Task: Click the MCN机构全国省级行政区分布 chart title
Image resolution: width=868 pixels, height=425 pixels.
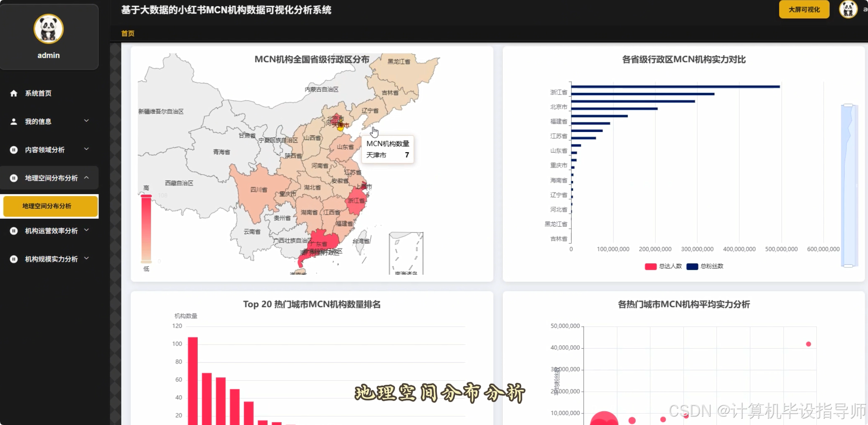Action: point(312,59)
